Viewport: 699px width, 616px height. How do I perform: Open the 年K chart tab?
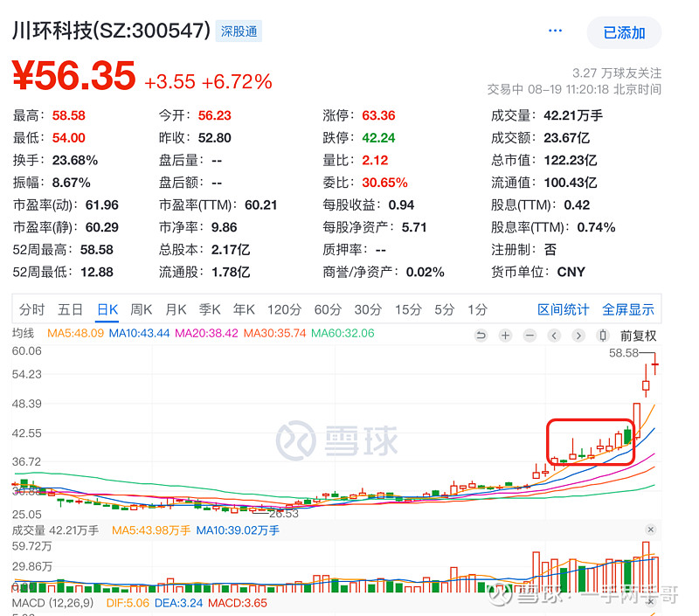click(x=244, y=309)
